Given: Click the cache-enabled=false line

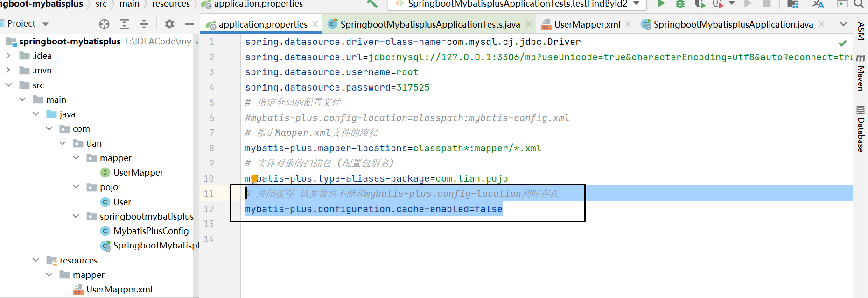Looking at the screenshot, I should tap(373, 209).
